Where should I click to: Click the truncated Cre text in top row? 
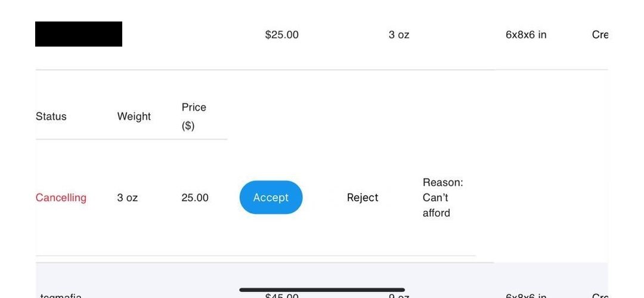point(599,35)
